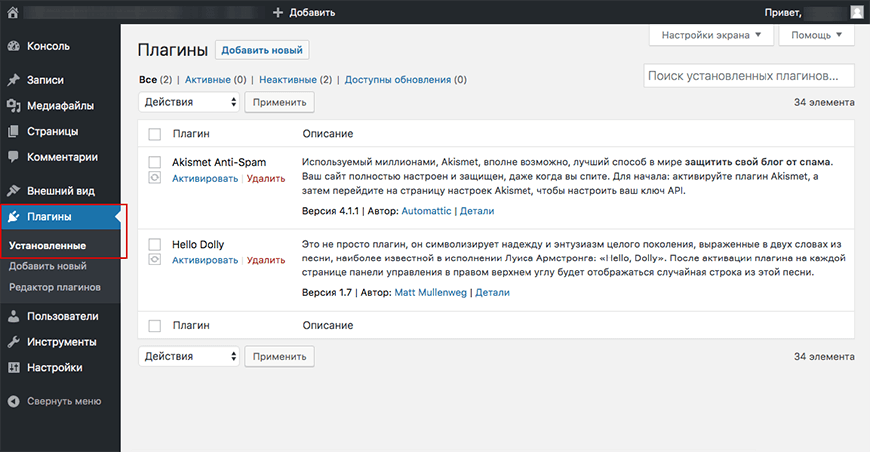Open the bottom Действия bulk actions dropdown
This screenshot has height=452, width=870.
[189, 357]
